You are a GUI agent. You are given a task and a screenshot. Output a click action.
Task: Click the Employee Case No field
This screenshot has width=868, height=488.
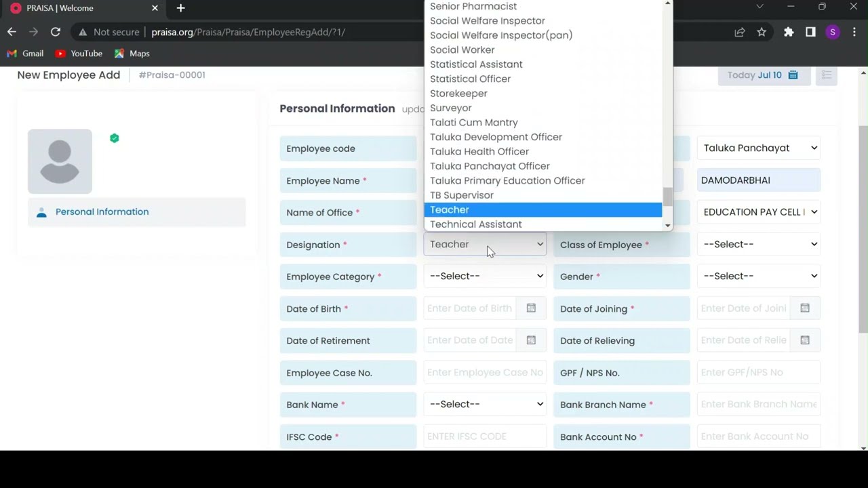[x=485, y=372]
